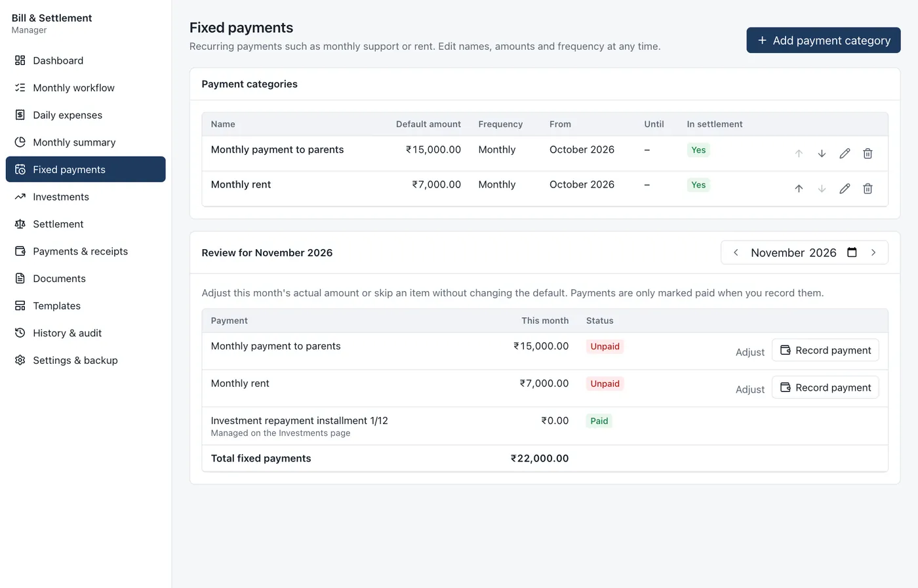Open Monthly workflow page

point(86,88)
